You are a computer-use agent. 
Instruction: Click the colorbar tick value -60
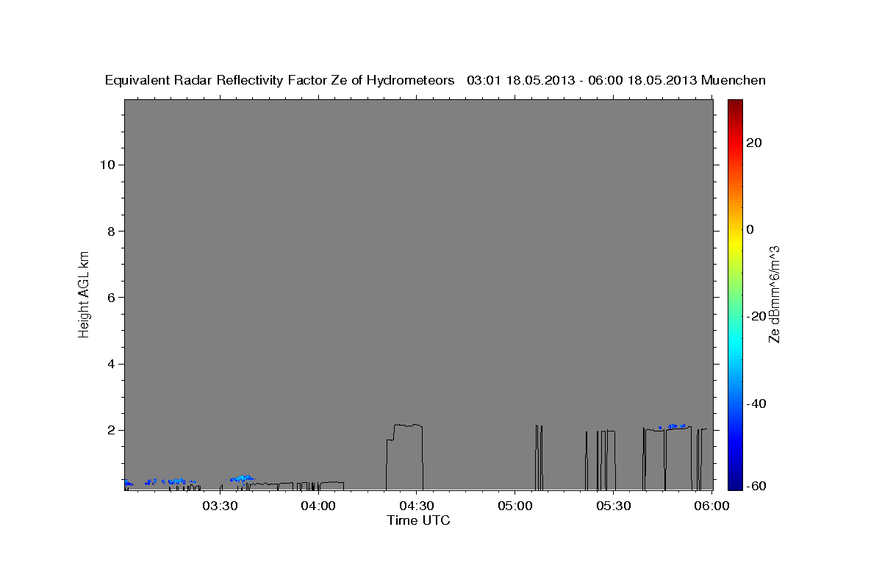click(x=755, y=486)
